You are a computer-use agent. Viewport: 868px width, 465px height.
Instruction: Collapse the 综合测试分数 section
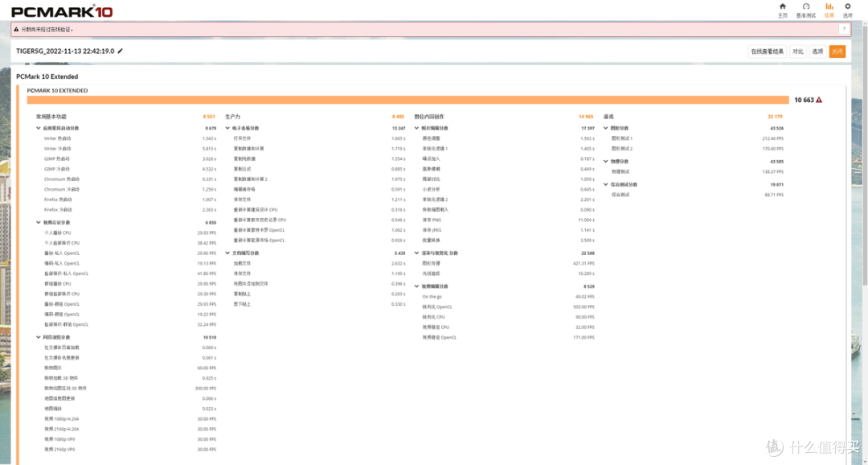pos(606,184)
